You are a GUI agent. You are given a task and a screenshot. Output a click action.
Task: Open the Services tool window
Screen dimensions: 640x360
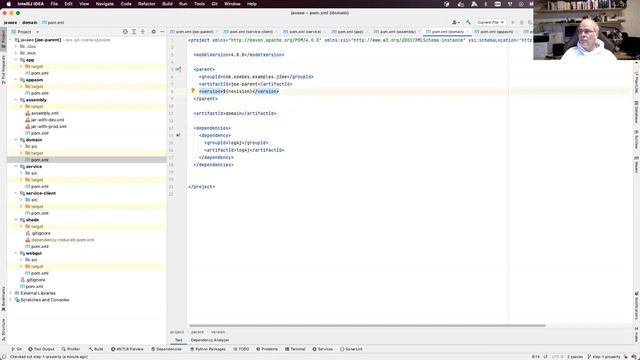pyautogui.click(x=322, y=349)
